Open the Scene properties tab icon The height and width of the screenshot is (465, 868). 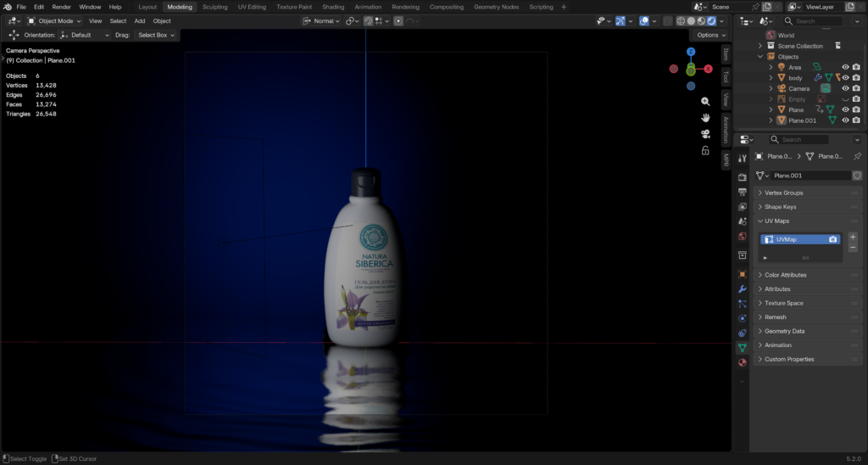(x=743, y=221)
